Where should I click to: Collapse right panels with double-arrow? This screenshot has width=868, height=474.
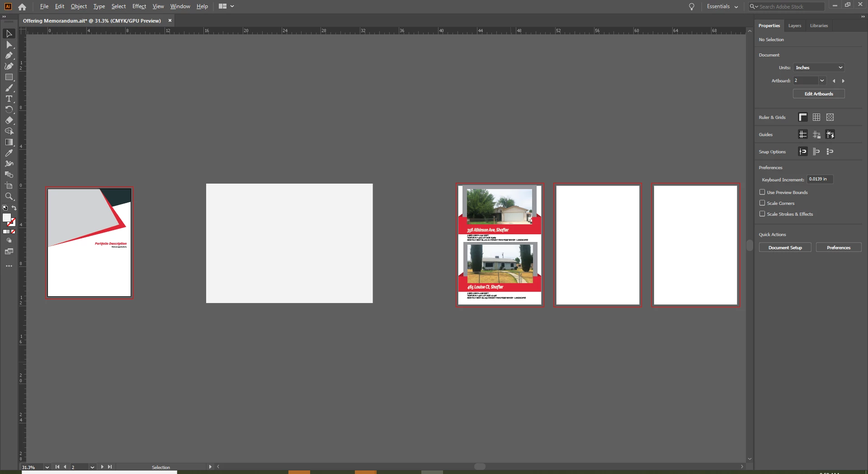[x=863, y=17]
